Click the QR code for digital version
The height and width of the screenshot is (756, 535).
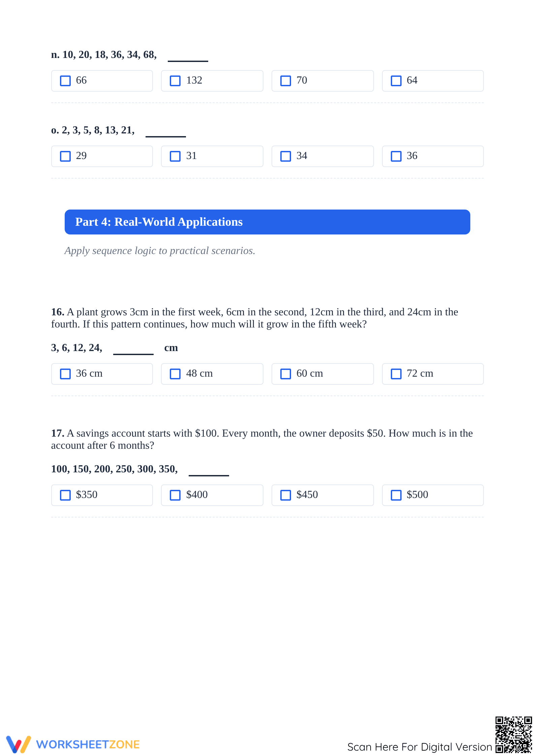(513, 735)
